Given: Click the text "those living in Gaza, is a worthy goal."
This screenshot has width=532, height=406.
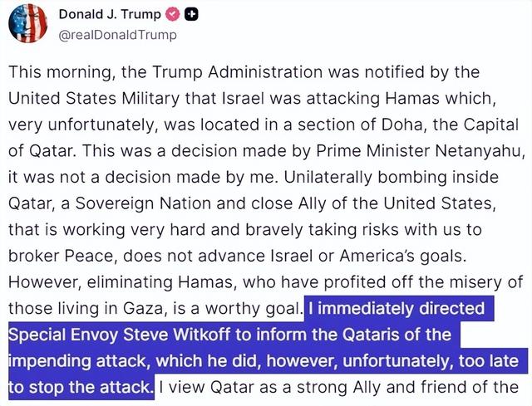Looking at the screenshot, I should pos(155,308).
